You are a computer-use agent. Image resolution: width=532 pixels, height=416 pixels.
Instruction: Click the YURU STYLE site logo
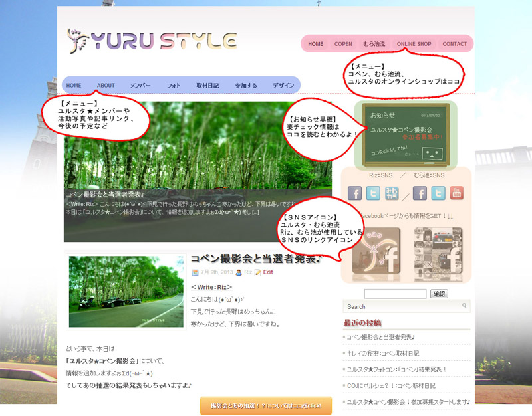click(x=152, y=42)
